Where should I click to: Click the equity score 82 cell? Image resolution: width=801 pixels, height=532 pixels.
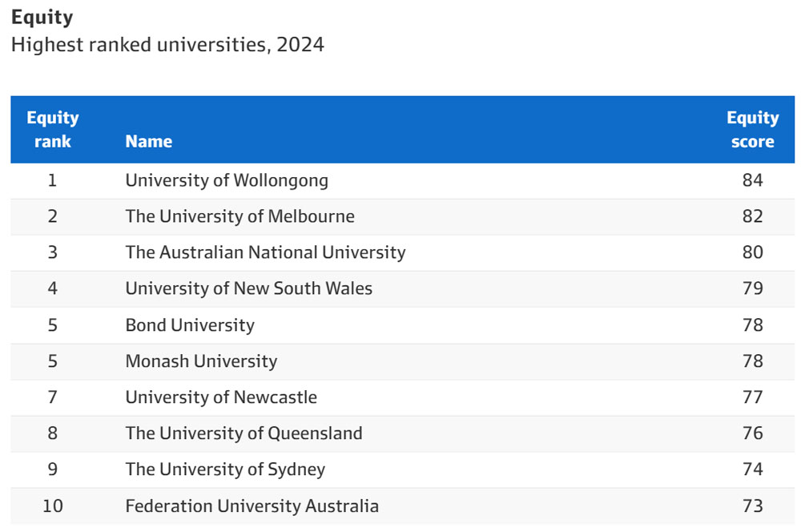tap(752, 216)
